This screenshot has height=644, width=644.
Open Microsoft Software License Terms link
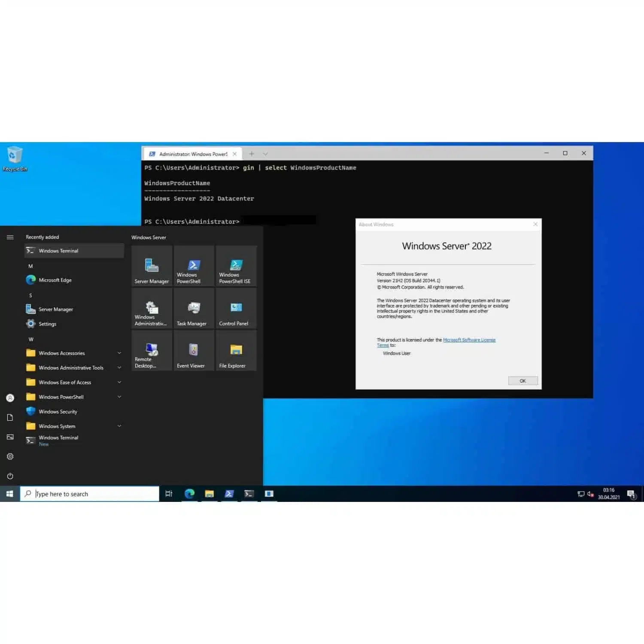point(469,340)
